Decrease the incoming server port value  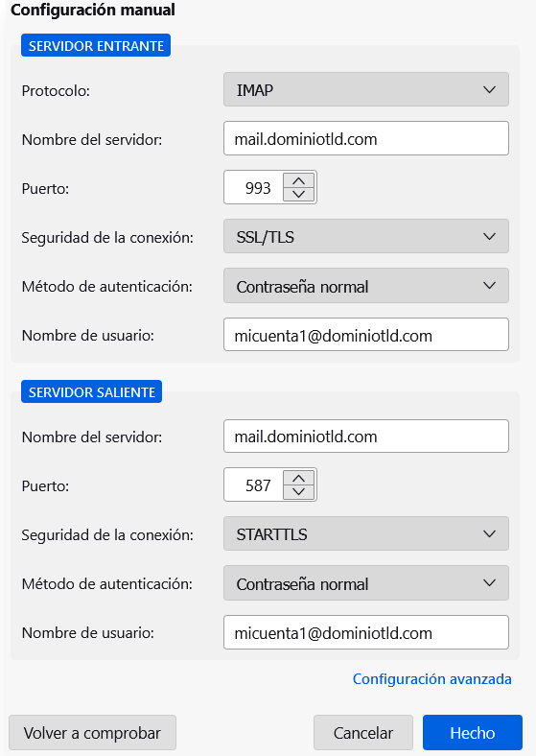[299, 195]
